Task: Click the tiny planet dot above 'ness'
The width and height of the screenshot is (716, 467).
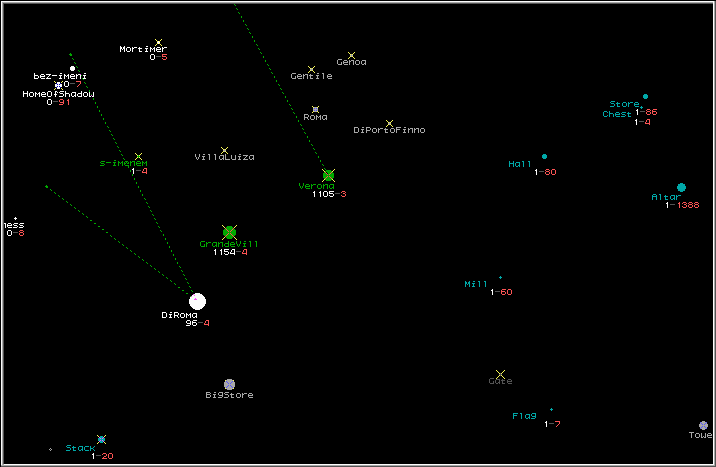Action: click(16, 219)
